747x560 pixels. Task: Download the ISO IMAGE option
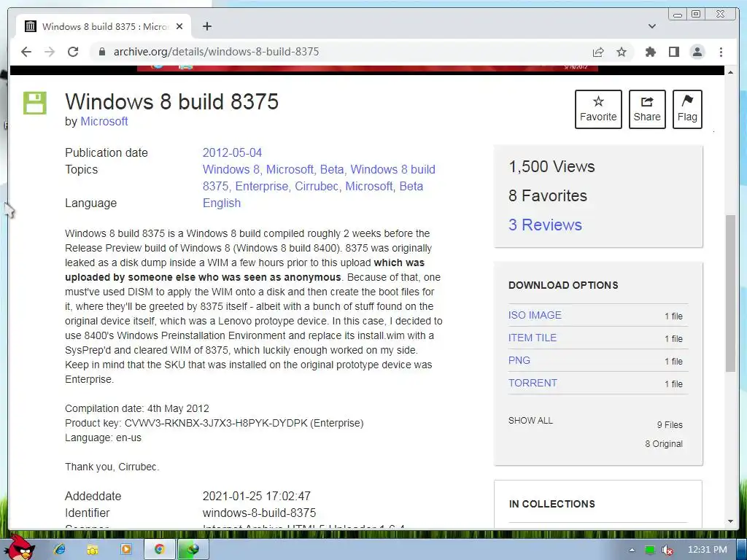click(535, 315)
